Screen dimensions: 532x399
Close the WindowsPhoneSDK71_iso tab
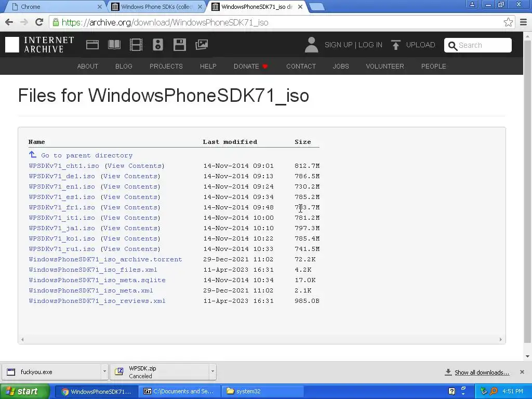[300, 7]
